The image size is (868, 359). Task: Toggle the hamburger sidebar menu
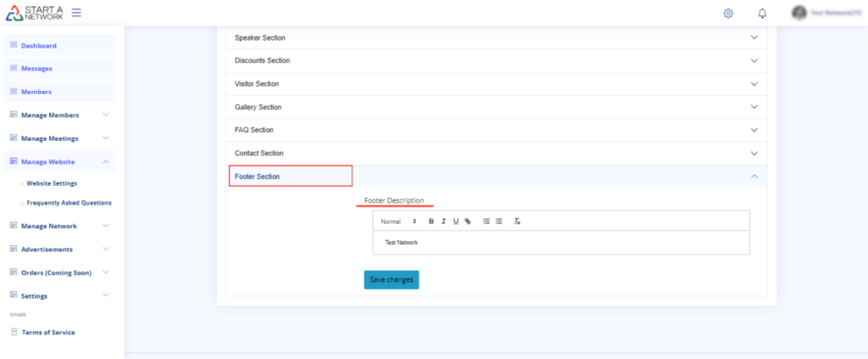pyautogui.click(x=76, y=13)
